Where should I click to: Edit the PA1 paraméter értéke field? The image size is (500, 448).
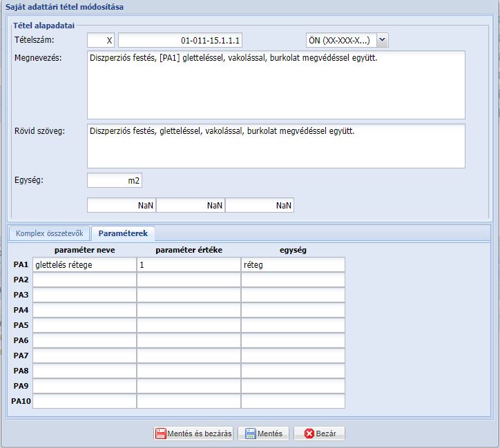click(x=189, y=264)
